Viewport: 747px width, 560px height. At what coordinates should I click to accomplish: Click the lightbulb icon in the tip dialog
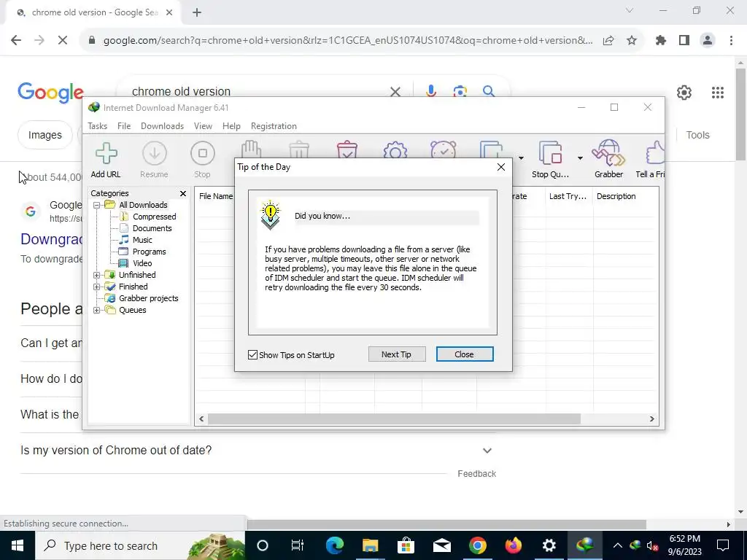pyautogui.click(x=270, y=215)
